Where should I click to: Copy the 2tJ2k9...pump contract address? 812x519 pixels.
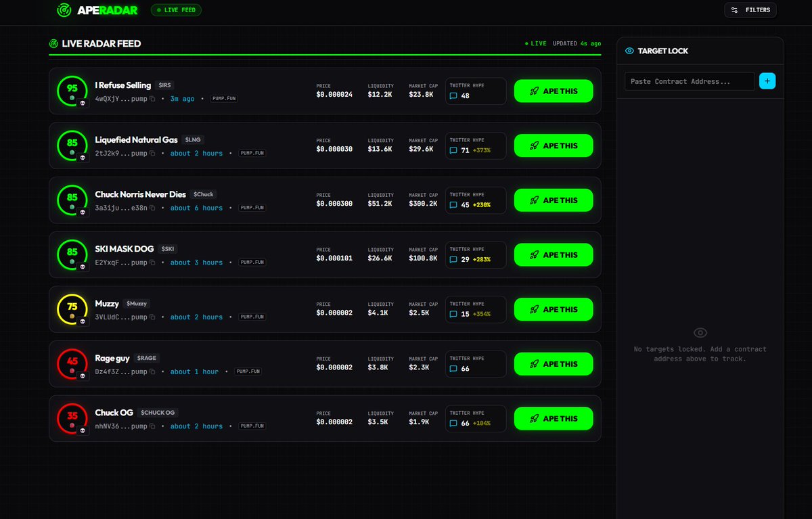pyautogui.click(x=152, y=154)
